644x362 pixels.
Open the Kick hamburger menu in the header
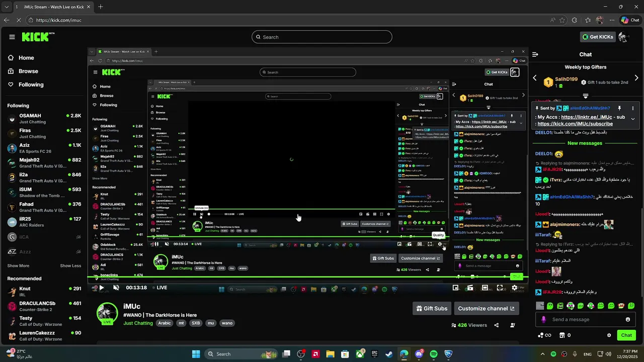click(12, 37)
